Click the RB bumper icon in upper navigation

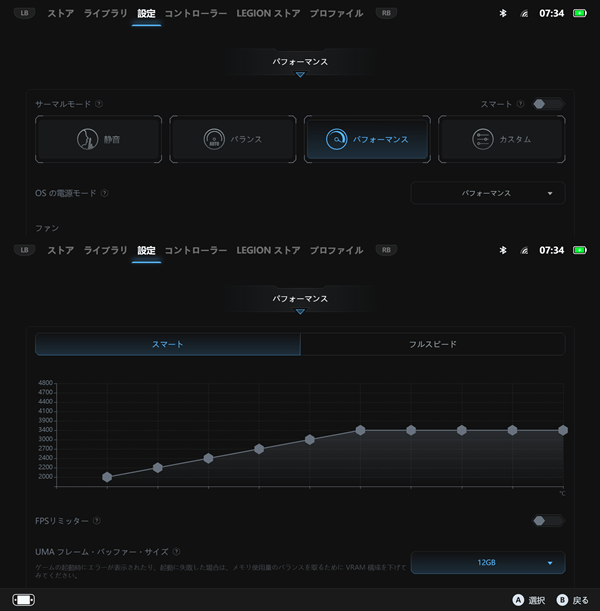(x=386, y=13)
